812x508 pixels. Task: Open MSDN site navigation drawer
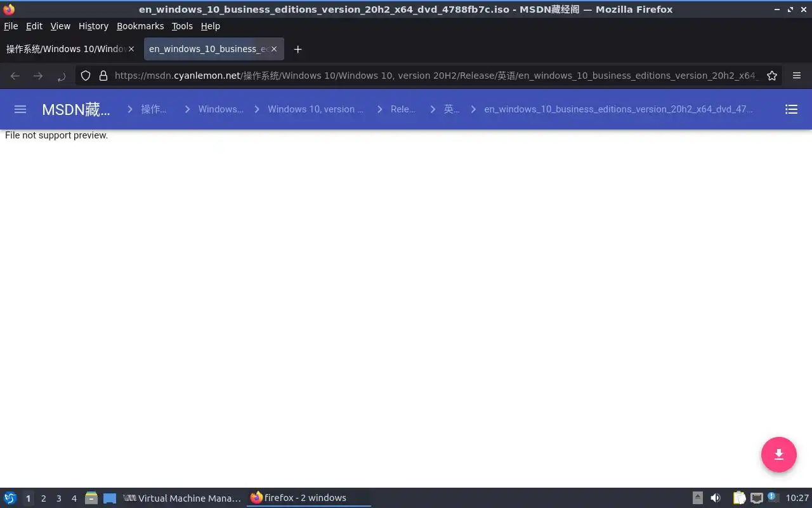pos(20,109)
